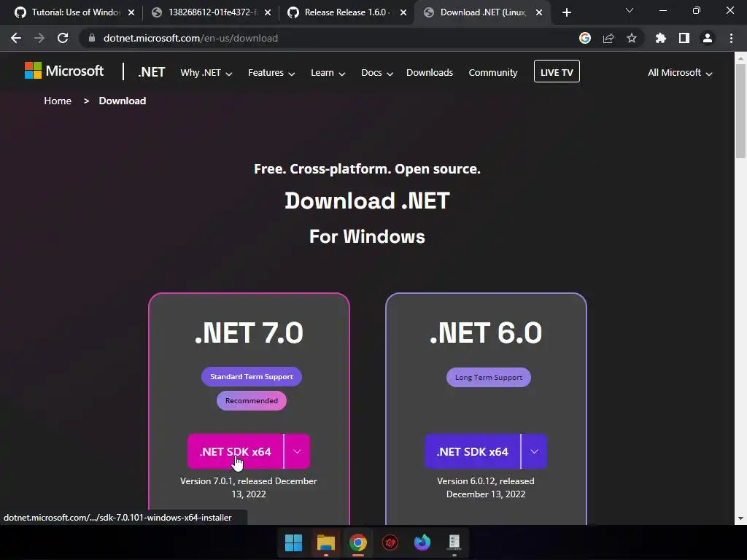Open the .NET 6.0 SDK options dropdown arrow
Viewport: 747px width, 560px height.
(x=534, y=451)
